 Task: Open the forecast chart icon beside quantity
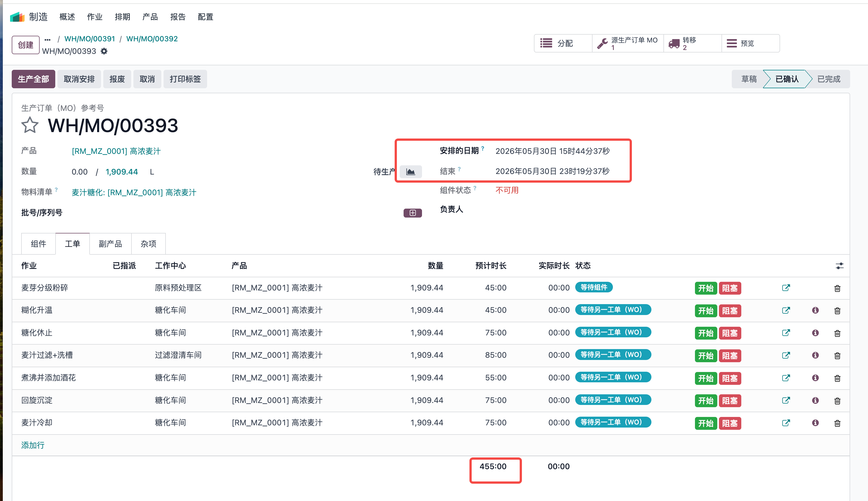coord(411,171)
